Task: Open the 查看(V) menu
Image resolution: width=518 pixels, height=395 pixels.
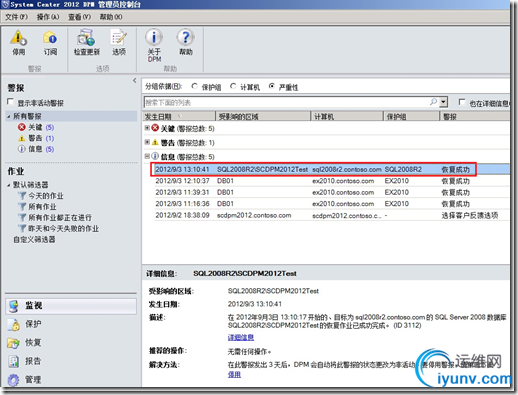Action: [79, 17]
